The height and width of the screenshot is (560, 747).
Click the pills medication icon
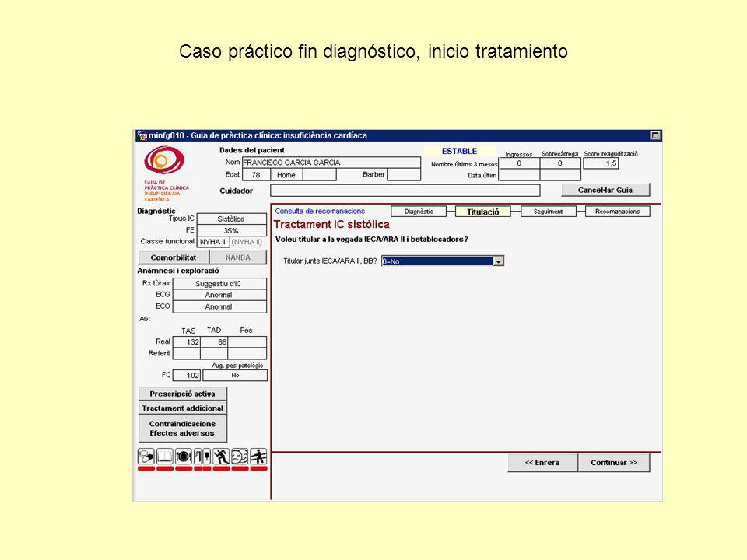(x=146, y=457)
